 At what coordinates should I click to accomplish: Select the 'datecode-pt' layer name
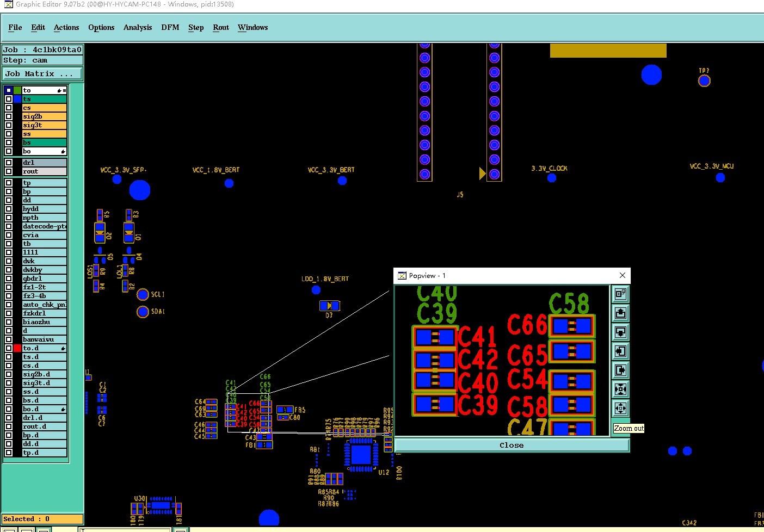tap(44, 226)
